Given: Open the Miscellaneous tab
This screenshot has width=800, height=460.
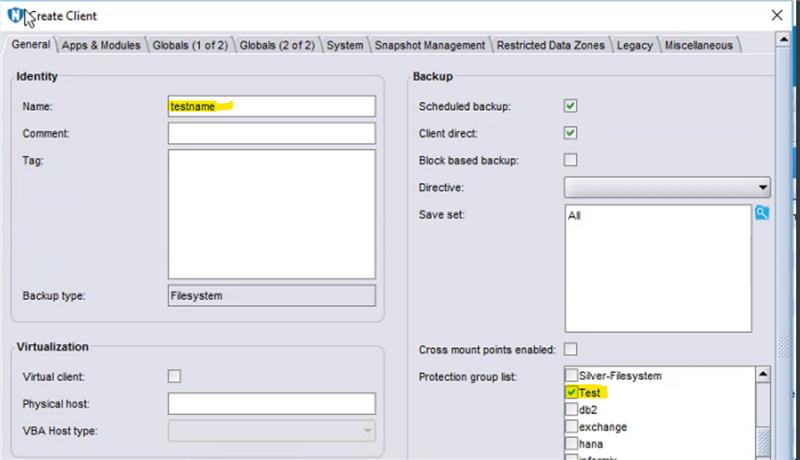Looking at the screenshot, I should coord(698,45).
